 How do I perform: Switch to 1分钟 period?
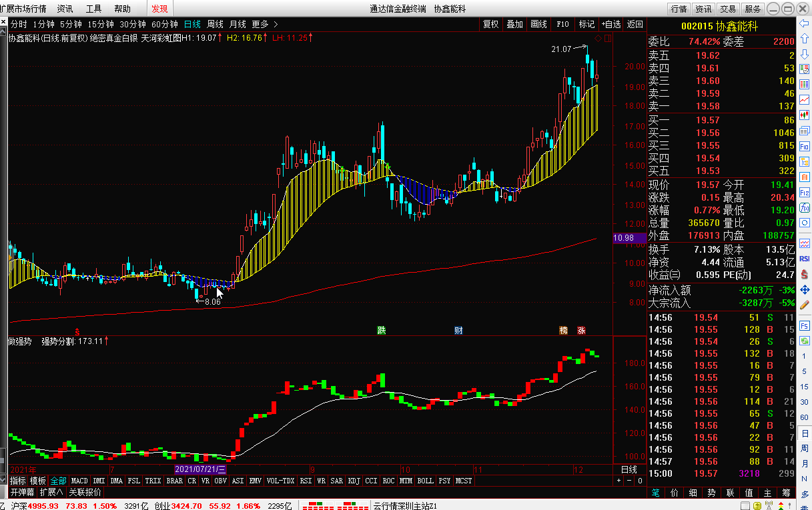(x=43, y=24)
